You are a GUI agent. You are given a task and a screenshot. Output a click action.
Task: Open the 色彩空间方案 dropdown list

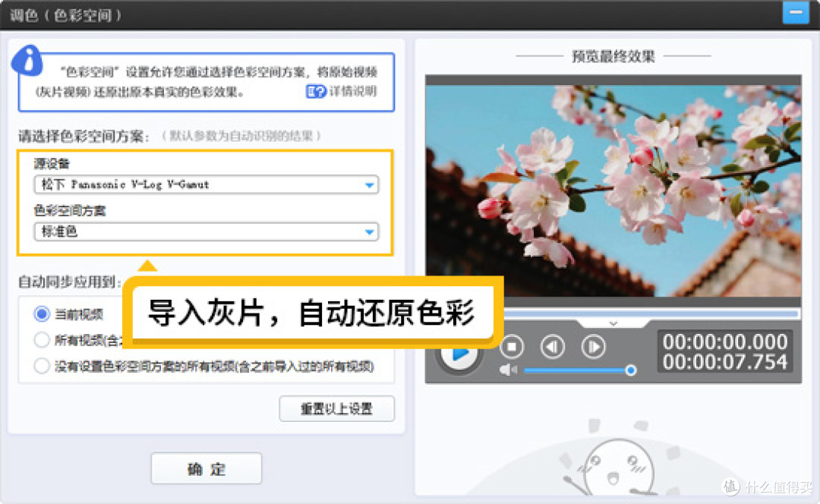click(x=206, y=232)
